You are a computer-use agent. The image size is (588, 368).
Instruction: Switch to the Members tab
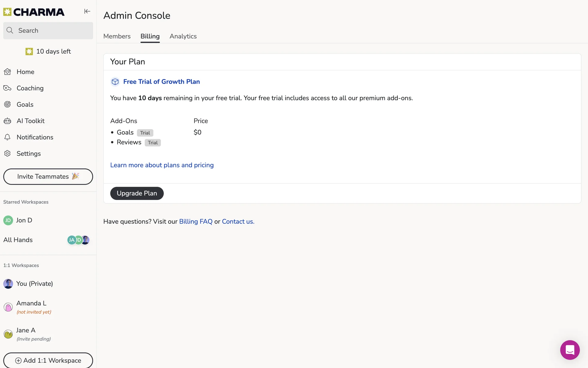[x=117, y=36]
